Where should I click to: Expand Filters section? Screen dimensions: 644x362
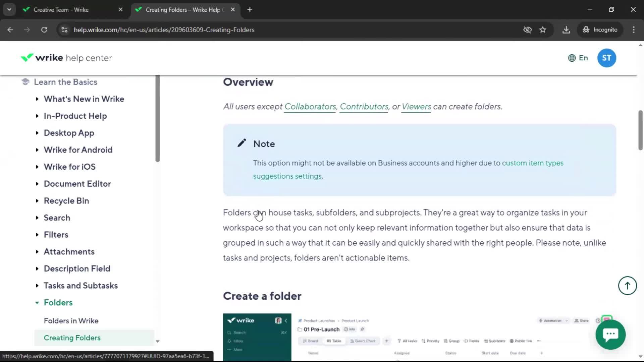click(x=56, y=235)
